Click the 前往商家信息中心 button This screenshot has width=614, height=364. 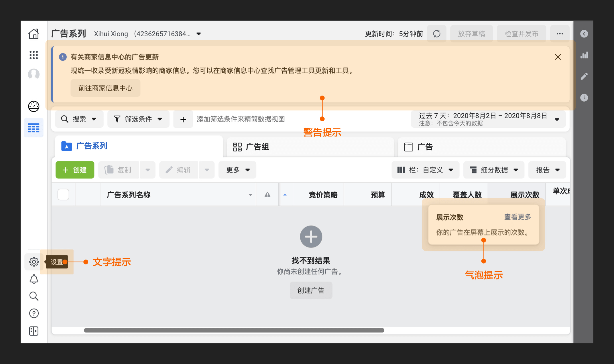click(105, 88)
